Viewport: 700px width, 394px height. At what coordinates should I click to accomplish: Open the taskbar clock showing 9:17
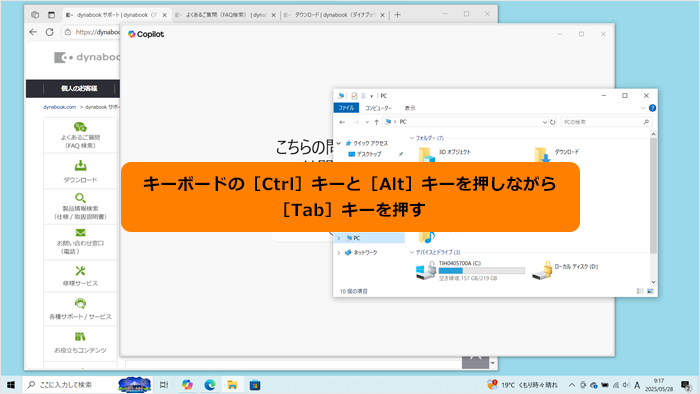(658, 385)
